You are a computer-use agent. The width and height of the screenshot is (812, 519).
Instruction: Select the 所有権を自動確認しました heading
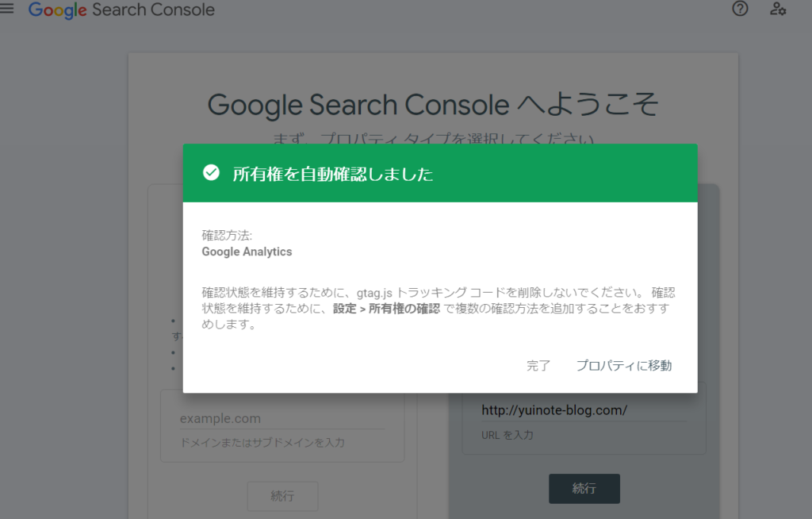coord(333,174)
